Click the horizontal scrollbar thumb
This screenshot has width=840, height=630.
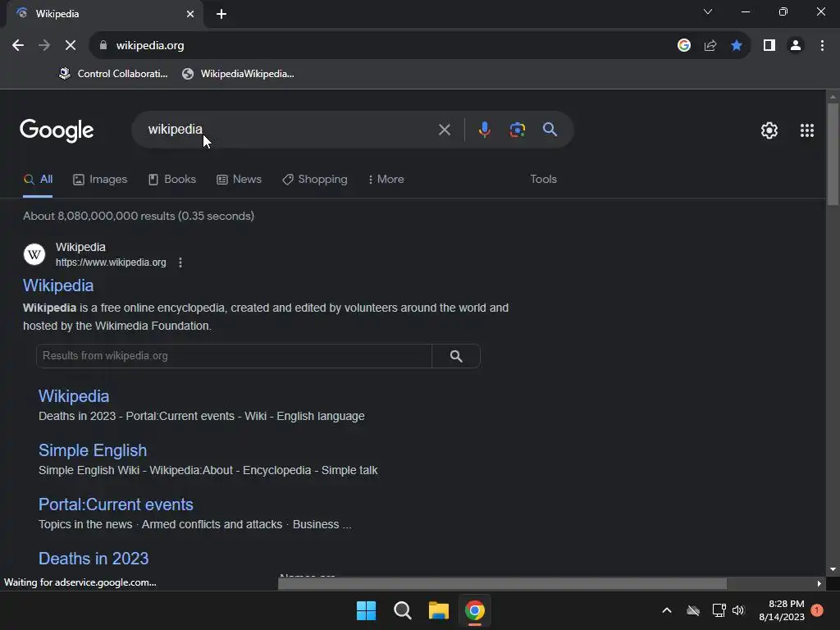(x=502, y=583)
